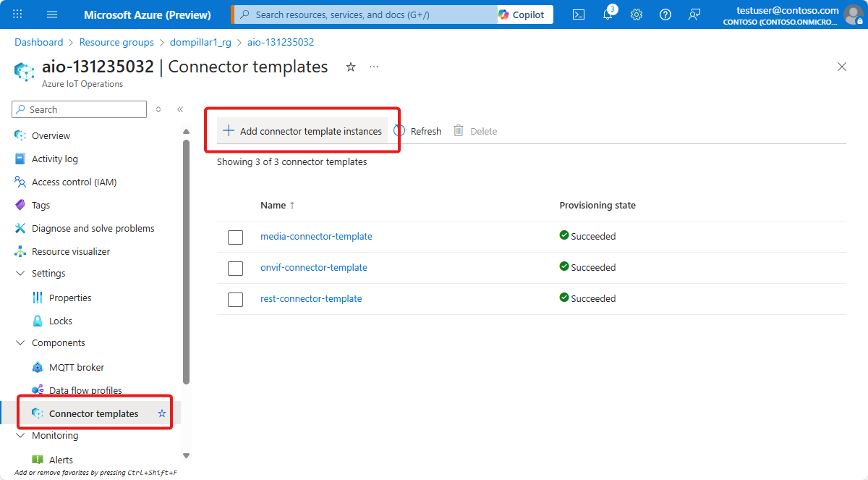Open onvif-connector-template link

coord(314,267)
